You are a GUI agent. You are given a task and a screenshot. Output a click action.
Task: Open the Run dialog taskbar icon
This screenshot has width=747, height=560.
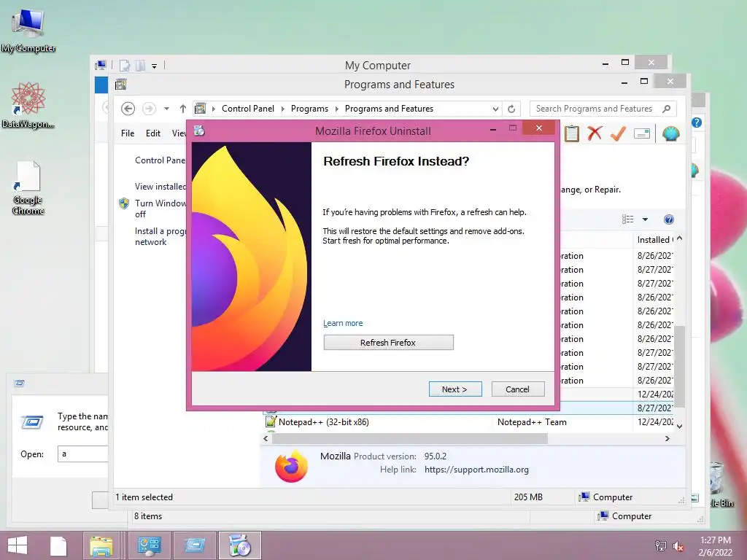point(195,545)
